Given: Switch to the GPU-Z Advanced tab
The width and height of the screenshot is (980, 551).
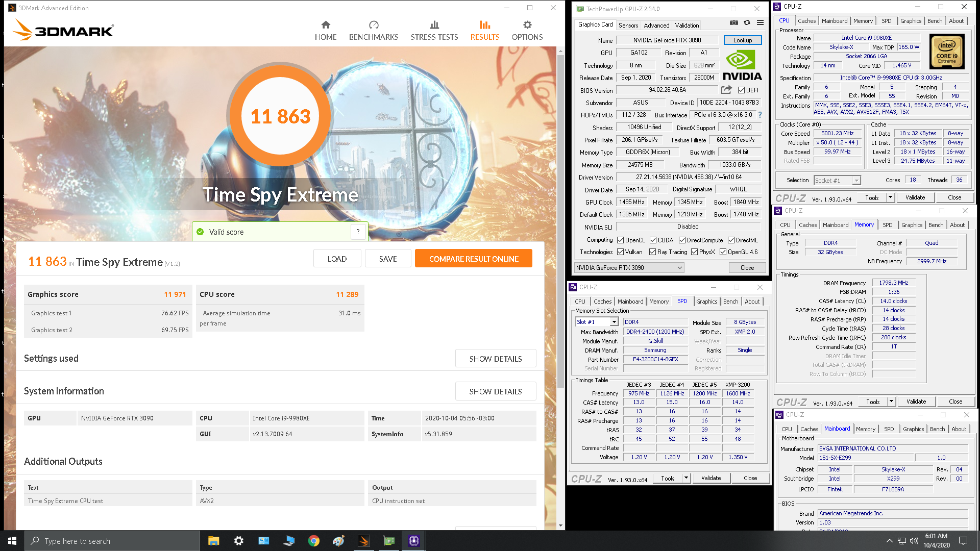Looking at the screenshot, I should pos(656,26).
